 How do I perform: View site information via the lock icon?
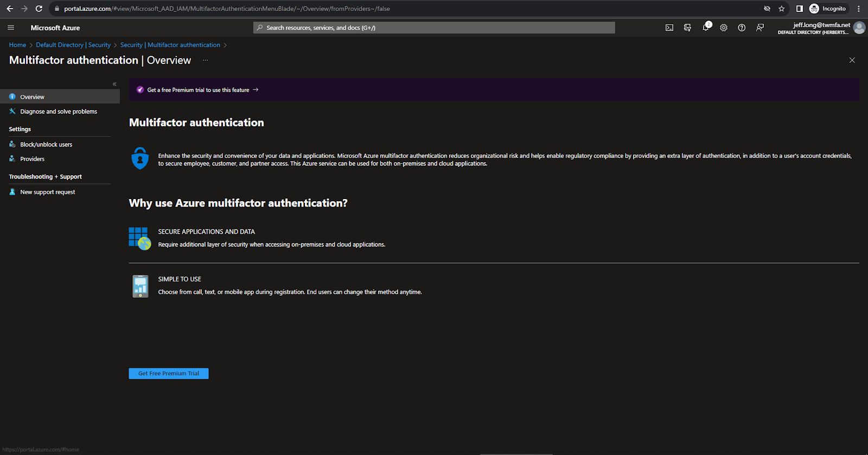tap(57, 9)
